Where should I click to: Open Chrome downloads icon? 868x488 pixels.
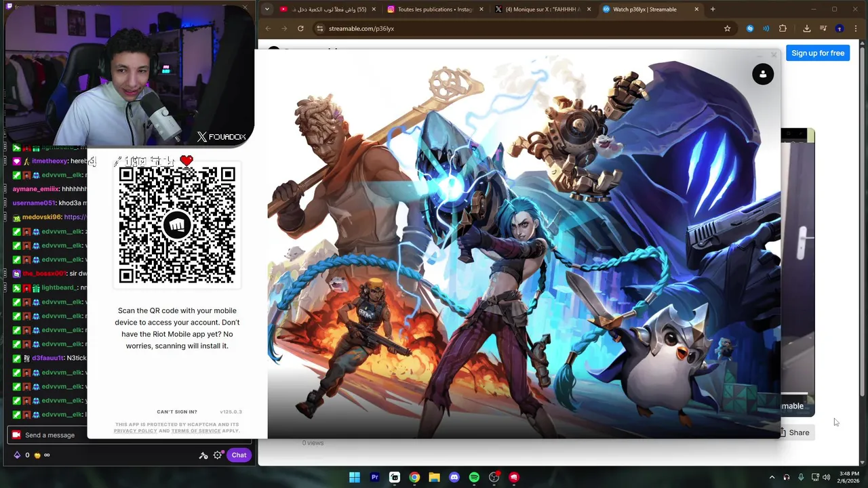click(x=806, y=28)
